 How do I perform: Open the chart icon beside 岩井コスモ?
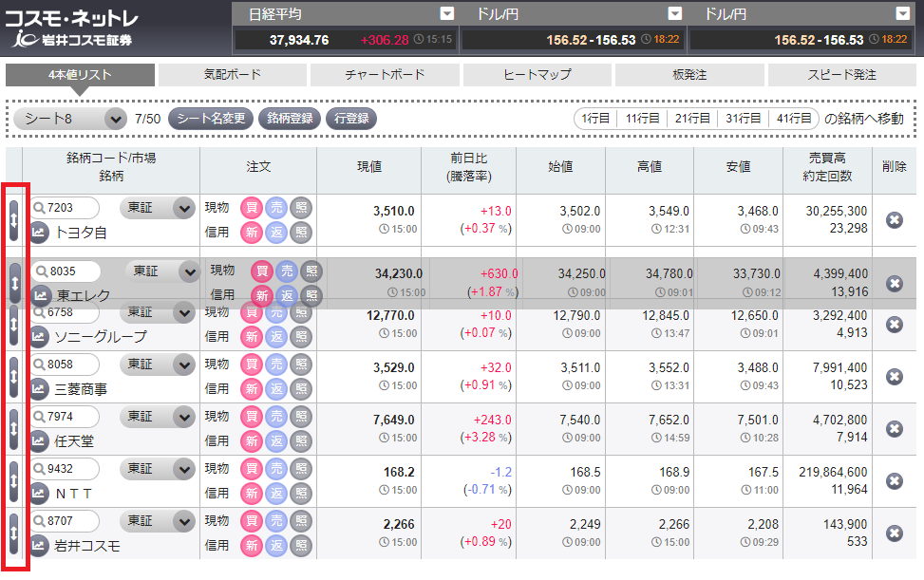(40, 546)
